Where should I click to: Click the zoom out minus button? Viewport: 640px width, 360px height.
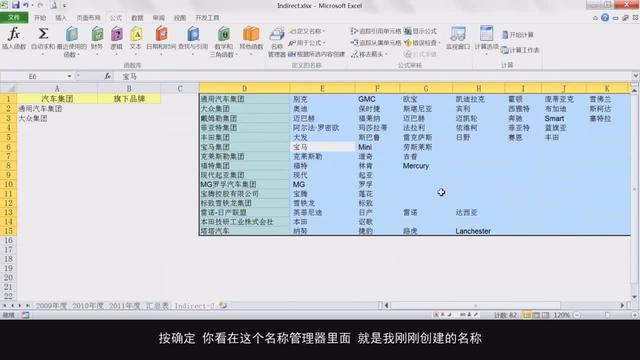tap(577, 315)
